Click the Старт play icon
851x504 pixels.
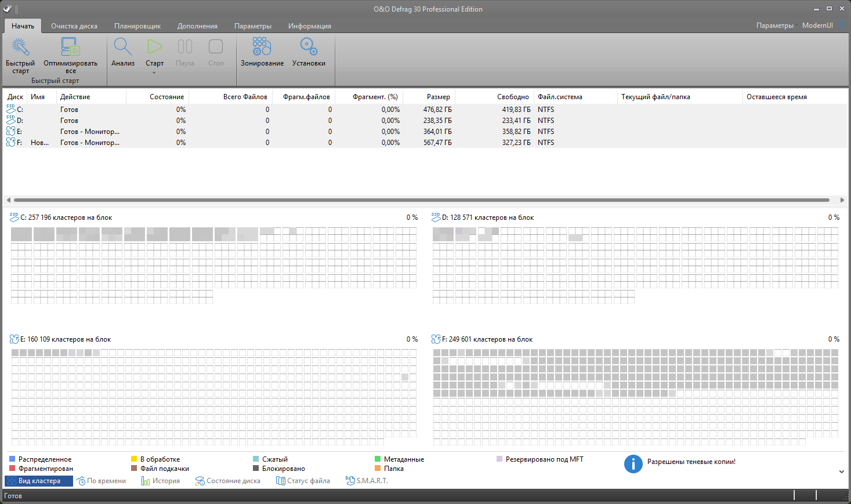154,46
